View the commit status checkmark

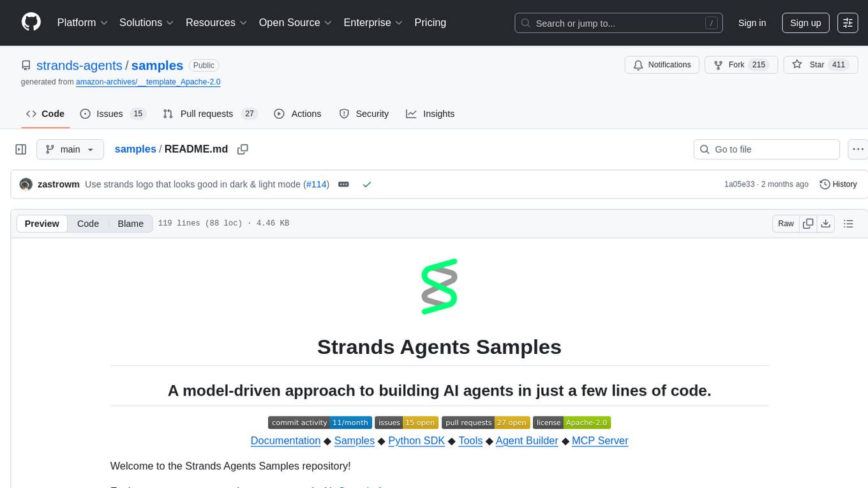pyautogui.click(x=367, y=184)
